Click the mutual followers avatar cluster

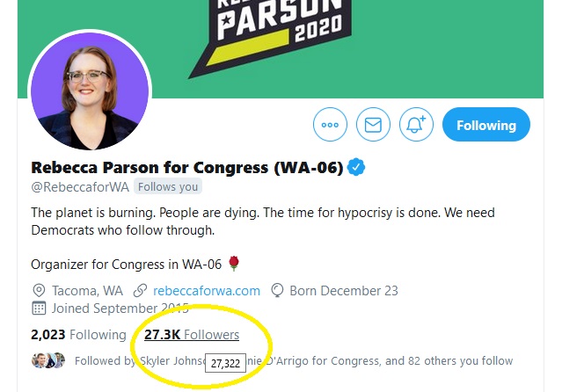click(48, 360)
